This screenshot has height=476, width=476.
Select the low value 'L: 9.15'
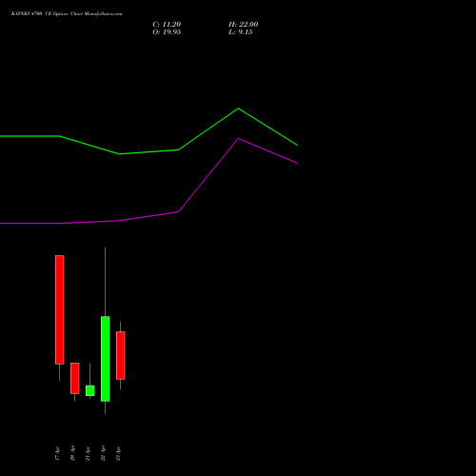click(240, 32)
